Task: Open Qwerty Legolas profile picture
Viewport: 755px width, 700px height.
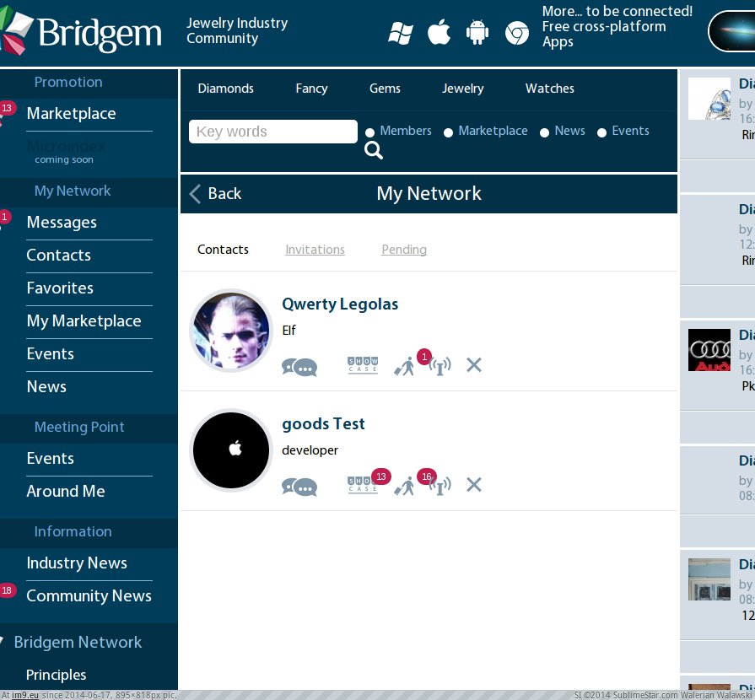Action: click(x=231, y=331)
